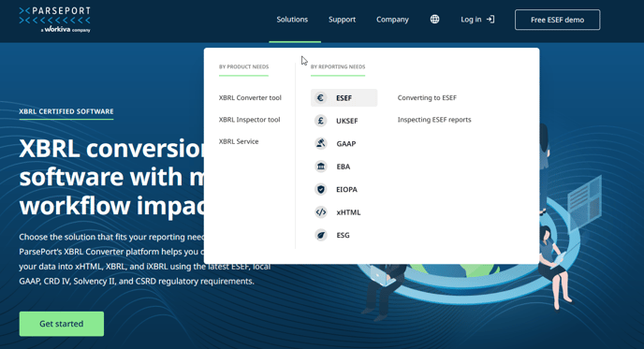This screenshot has height=349, width=644.
Task: Click the Get started button
Action: click(x=62, y=324)
